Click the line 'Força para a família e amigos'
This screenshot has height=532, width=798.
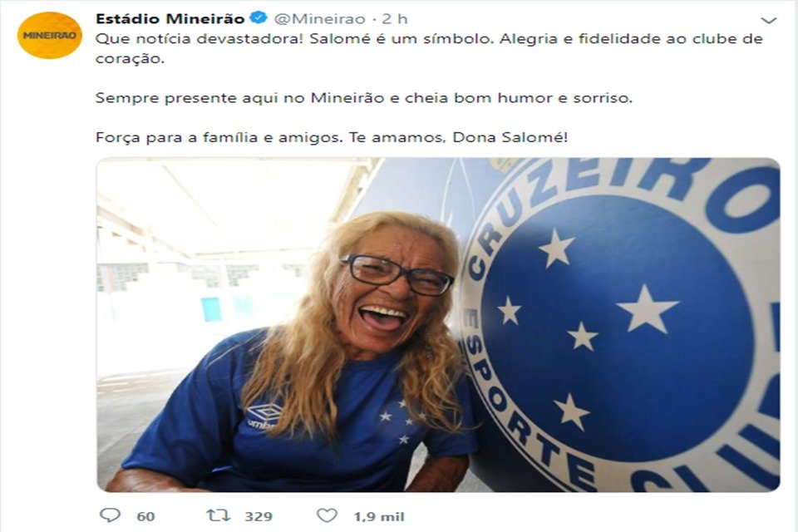point(219,137)
